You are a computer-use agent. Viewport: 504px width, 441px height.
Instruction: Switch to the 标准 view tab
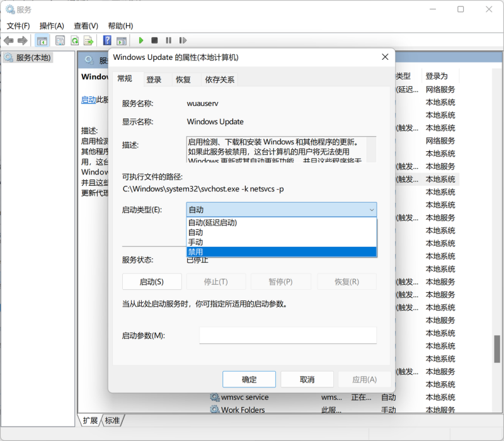[x=112, y=420]
